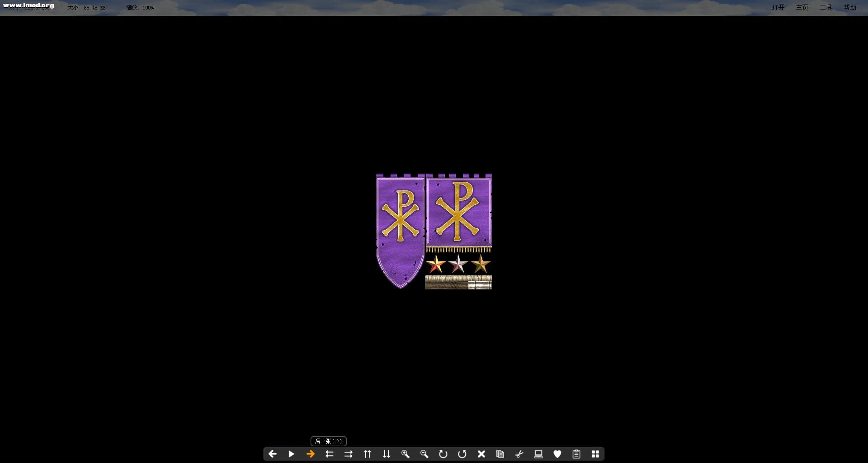Open the thumbnail grid view
The image size is (868, 463).
pyautogui.click(x=595, y=454)
